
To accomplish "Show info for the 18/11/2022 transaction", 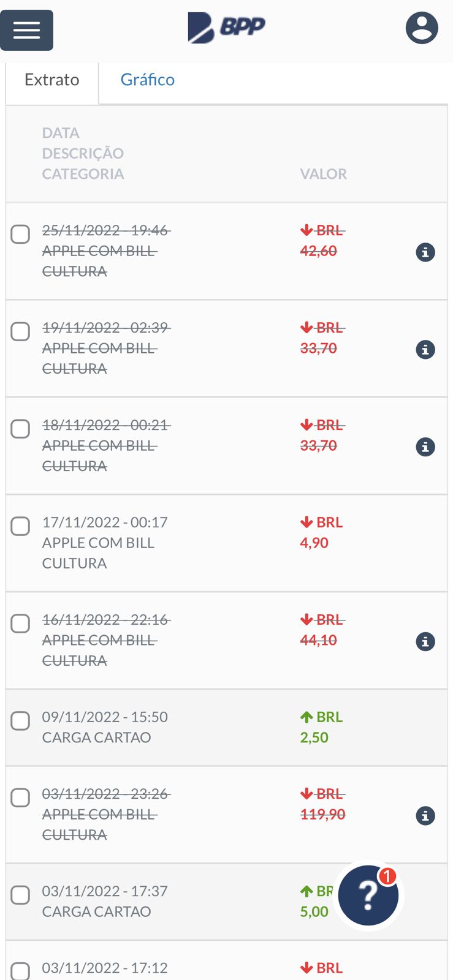I will tap(425, 447).
